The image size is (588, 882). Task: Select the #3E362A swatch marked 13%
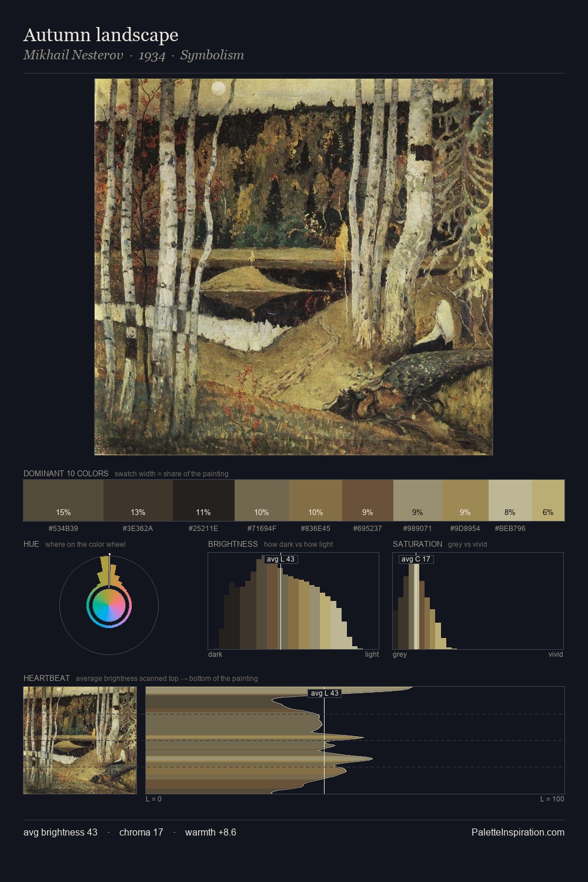pos(138,500)
